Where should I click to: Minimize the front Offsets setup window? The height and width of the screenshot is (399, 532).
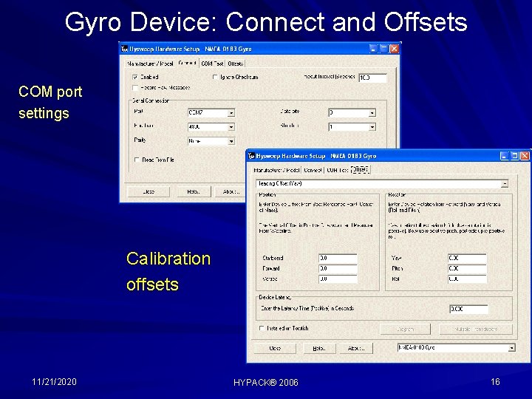point(504,156)
